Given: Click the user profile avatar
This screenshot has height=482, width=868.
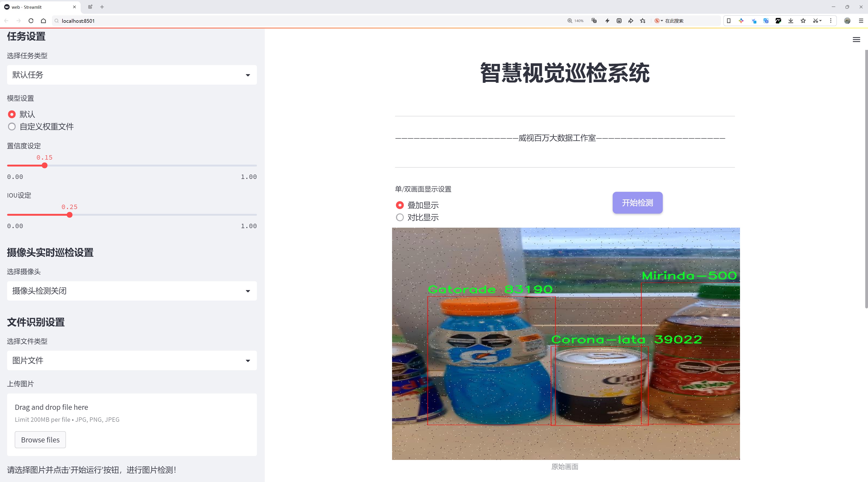Looking at the screenshot, I should [847, 21].
